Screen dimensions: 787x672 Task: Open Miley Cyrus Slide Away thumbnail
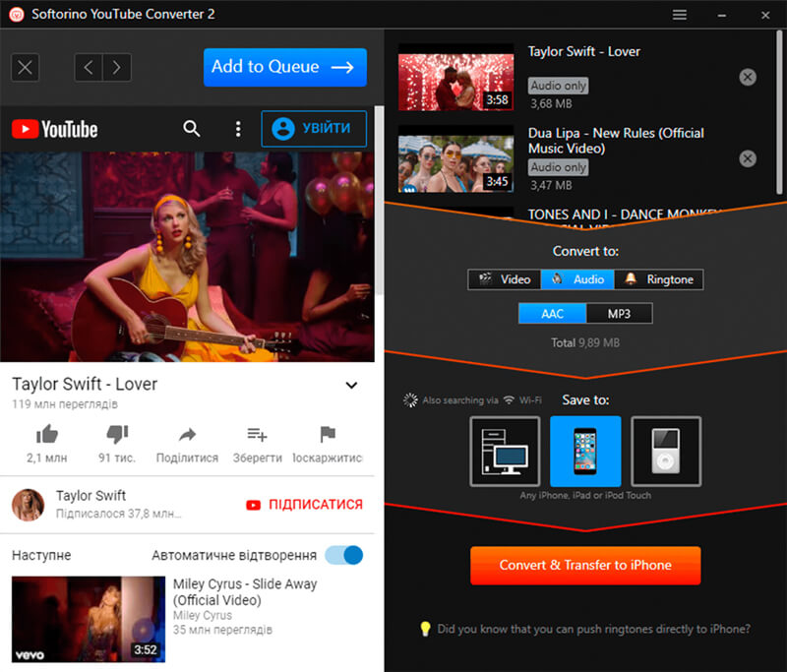pyautogui.click(x=89, y=619)
